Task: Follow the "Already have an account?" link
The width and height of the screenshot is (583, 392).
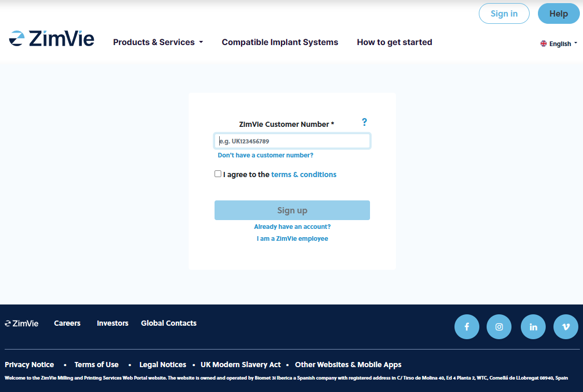Action: coord(292,227)
